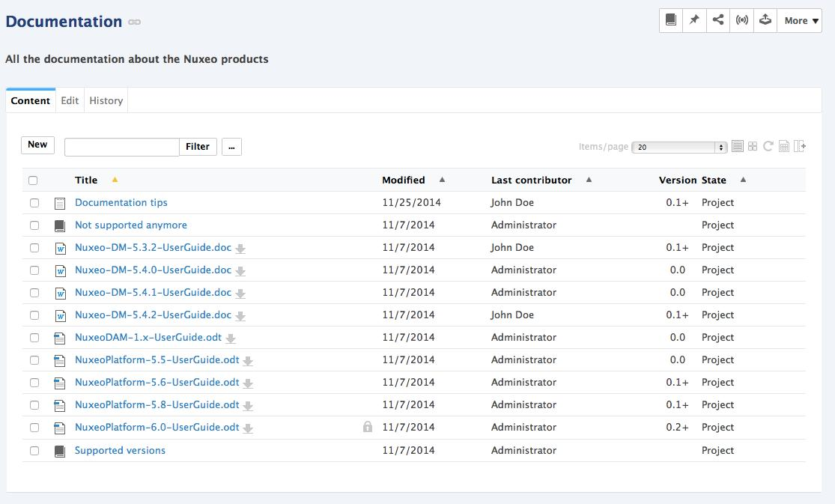Click the Version column header
This screenshot has width=835, height=504.
click(678, 180)
